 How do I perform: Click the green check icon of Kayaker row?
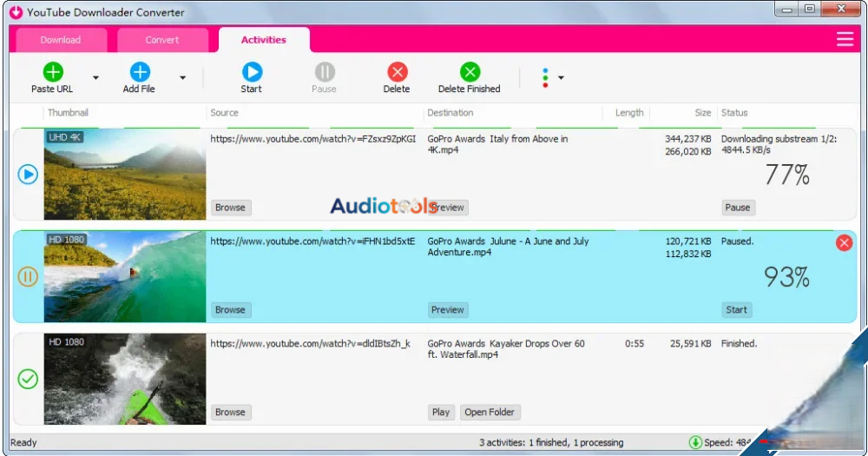28,379
